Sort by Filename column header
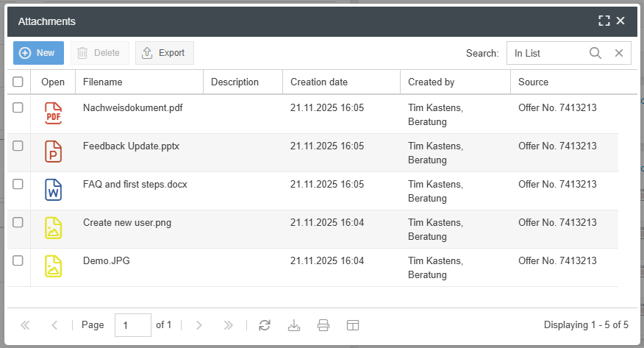The image size is (644, 348). tap(103, 82)
